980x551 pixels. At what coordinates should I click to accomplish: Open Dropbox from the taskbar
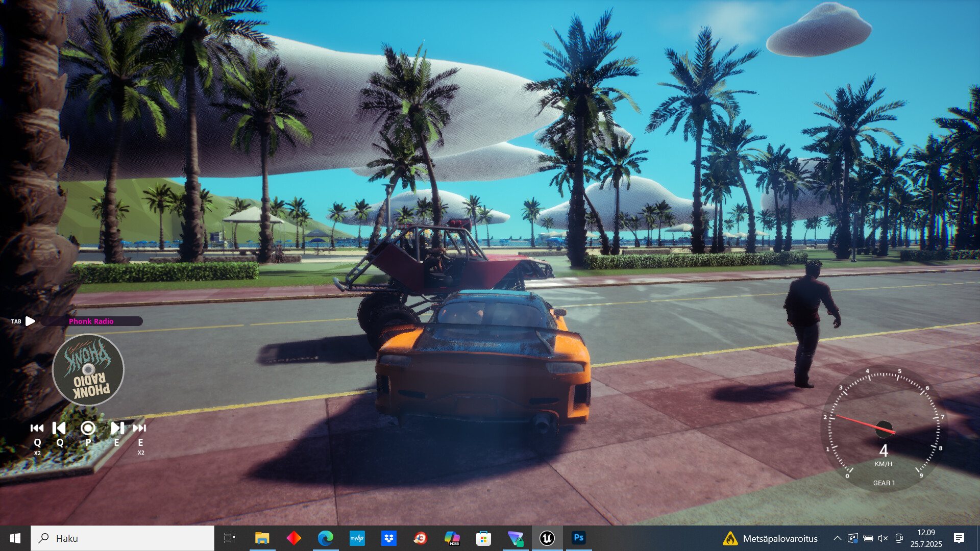388,538
